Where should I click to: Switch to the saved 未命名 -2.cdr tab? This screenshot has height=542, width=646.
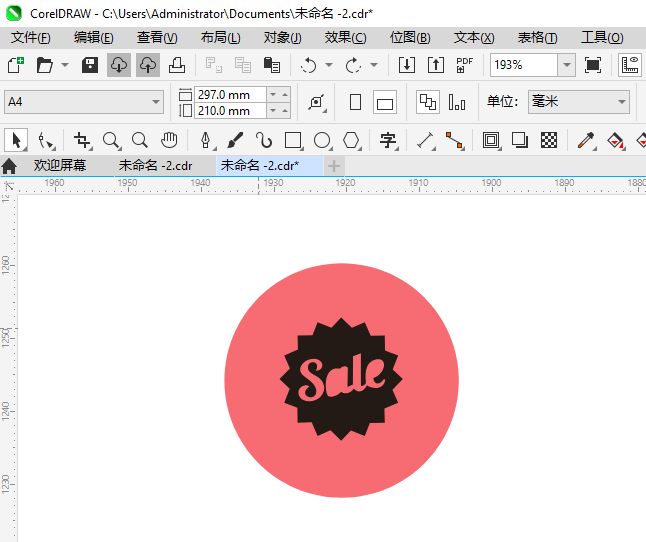pyautogui.click(x=155, y=166)
